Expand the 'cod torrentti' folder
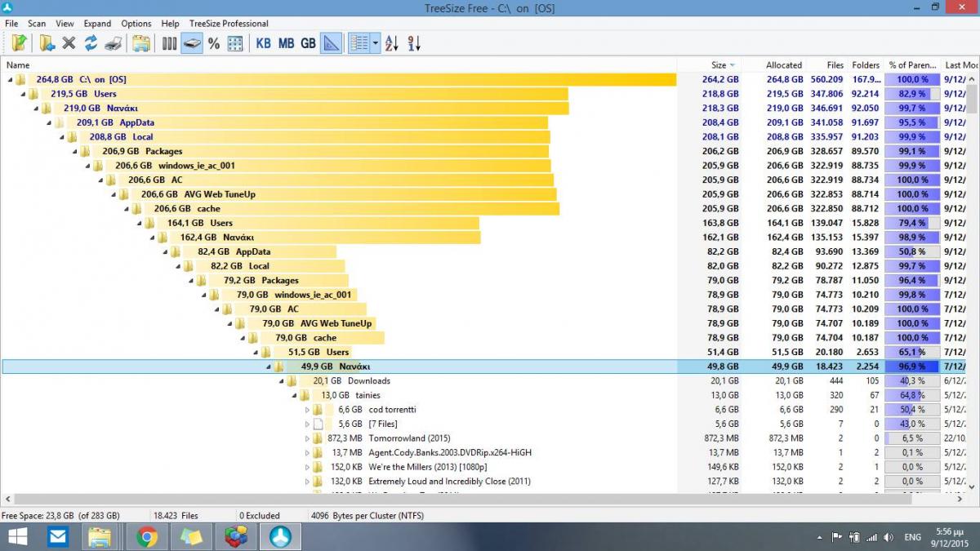This screenshot has width=980, height=551. 307,410
